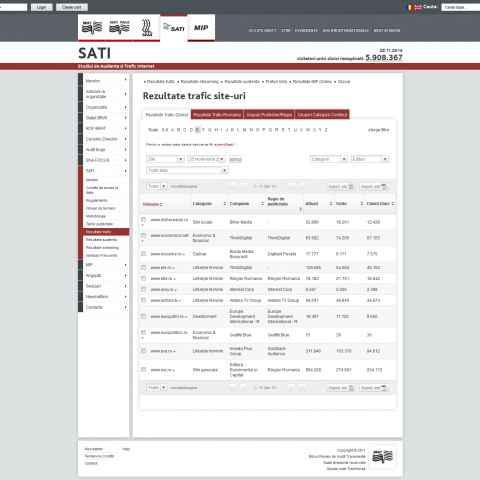Viewport: 480px width, 480px height.
Task: Open the Trafic total dropdown
Action: tap(187, 170)
